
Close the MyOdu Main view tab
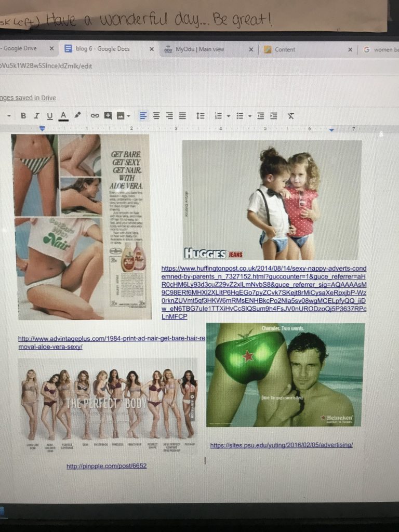pos(251,49)
